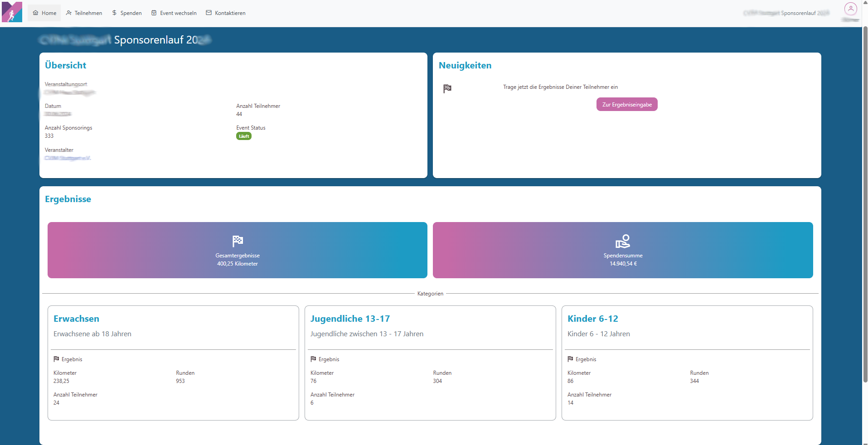Click the Jugendliche participant count 6
Screen dimensions: 868x445
click(x=312, y=403)
